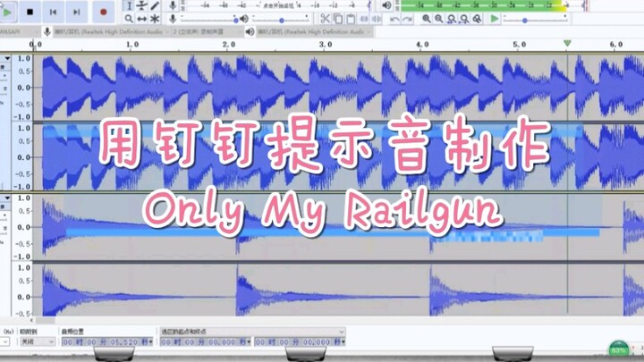Screen dimensions: 644x362
Task: Open the recording device Realtek dropdown
Action: (x=112, y=31)
